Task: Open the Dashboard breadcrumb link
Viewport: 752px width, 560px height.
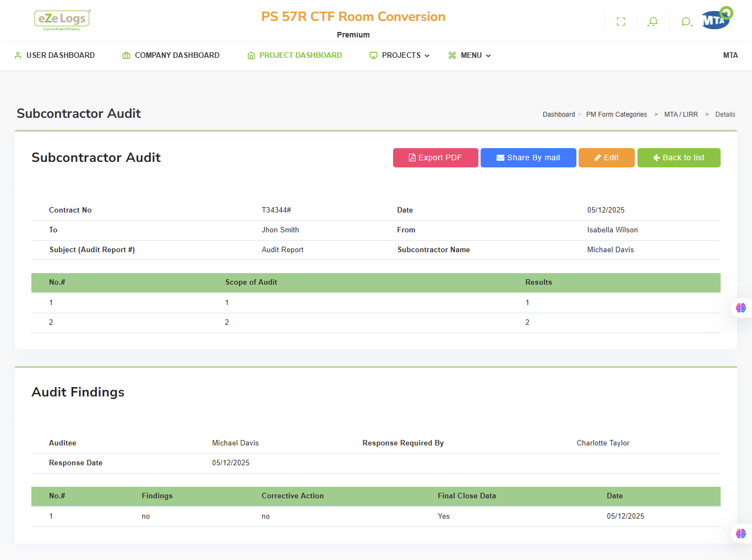Action: (559, 115)
